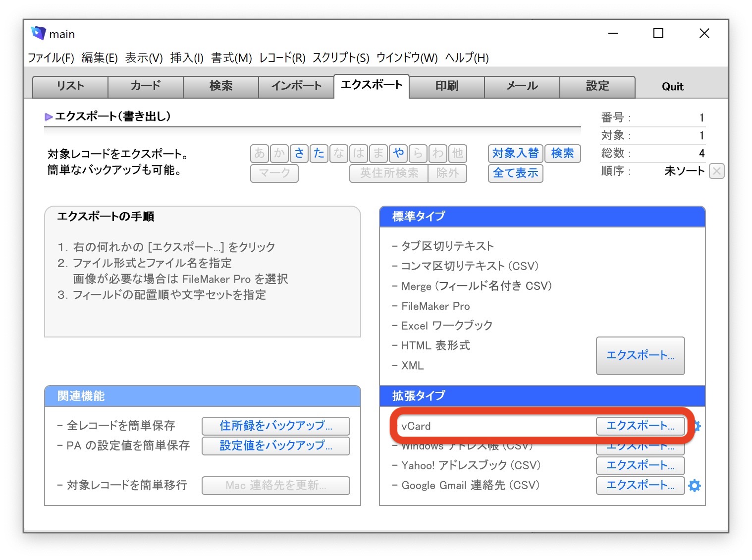Click 住所録をバックアップ button

point(275,426)
